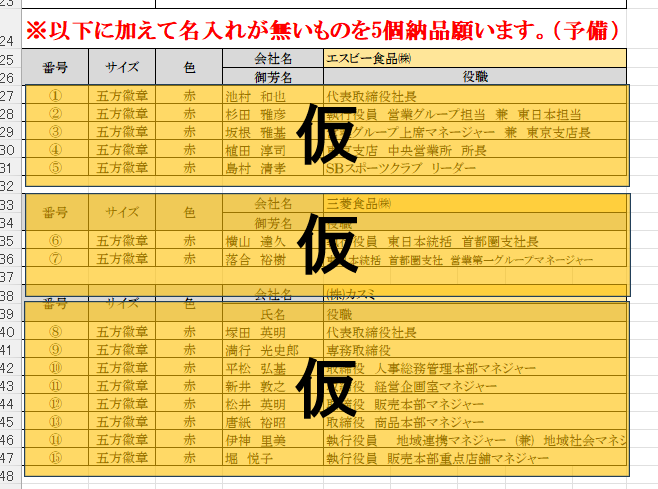Viewport: 658px width, 489px height.
Task: Click the 役職 header beside 御芳名 in row 26
Action: coord(475,76)
